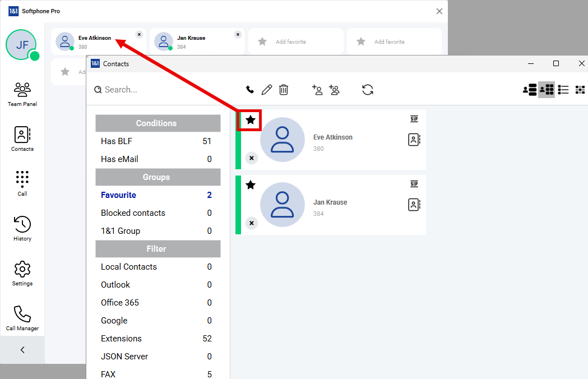Click the add contact group icon
This screenshot has width=588, height=379.
[x=335, y=90]
